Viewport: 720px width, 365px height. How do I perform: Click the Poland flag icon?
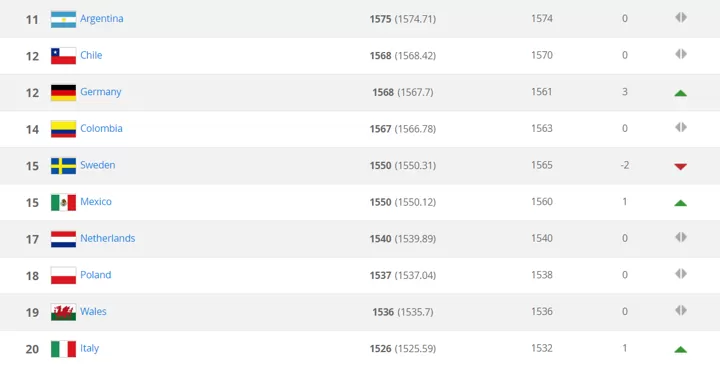63,275
